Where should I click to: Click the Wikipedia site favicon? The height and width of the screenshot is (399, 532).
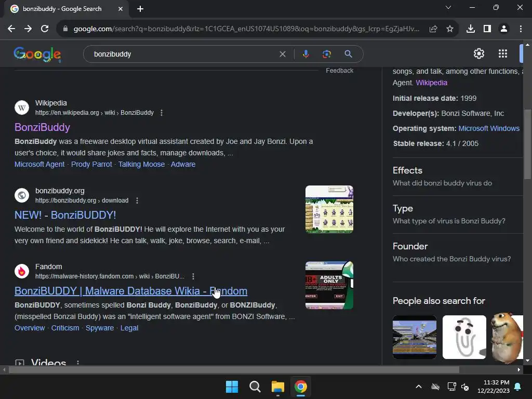pyautogui.click(x=22, y=108)
